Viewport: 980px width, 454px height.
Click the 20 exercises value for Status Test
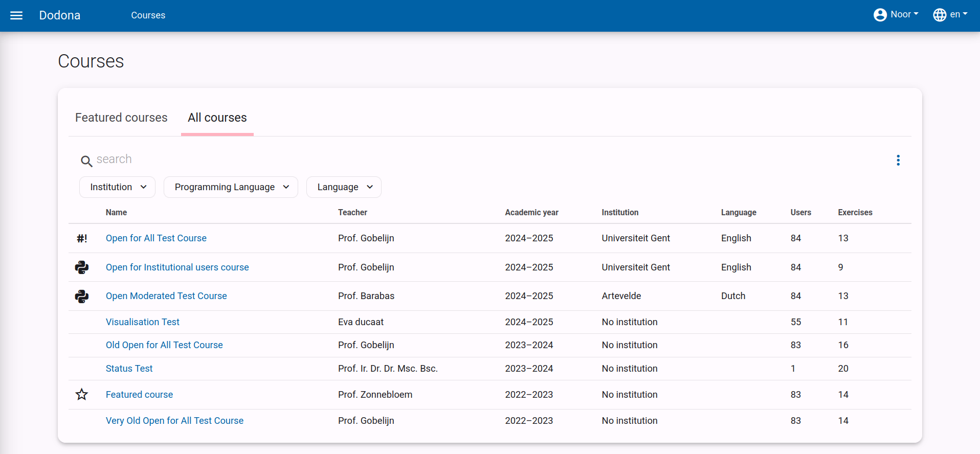pos(843,369)
